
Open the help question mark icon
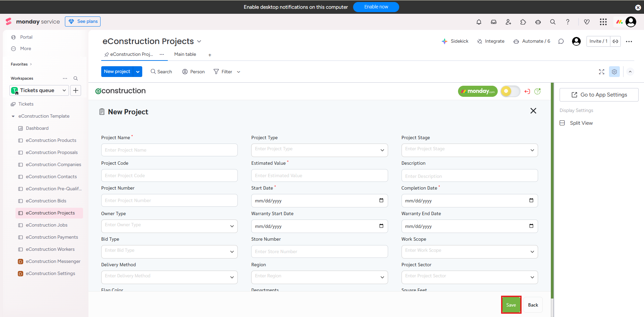[568, 22]
